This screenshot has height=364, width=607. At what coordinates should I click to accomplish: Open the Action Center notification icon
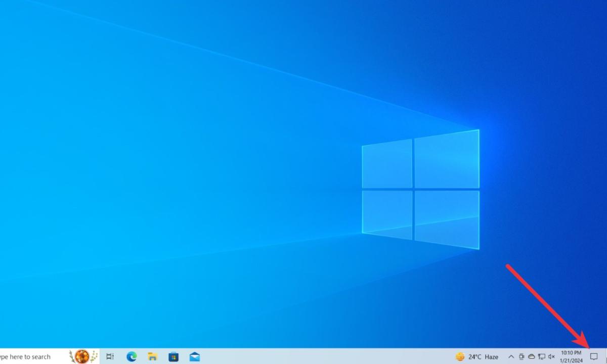click(x=594, y=356)
